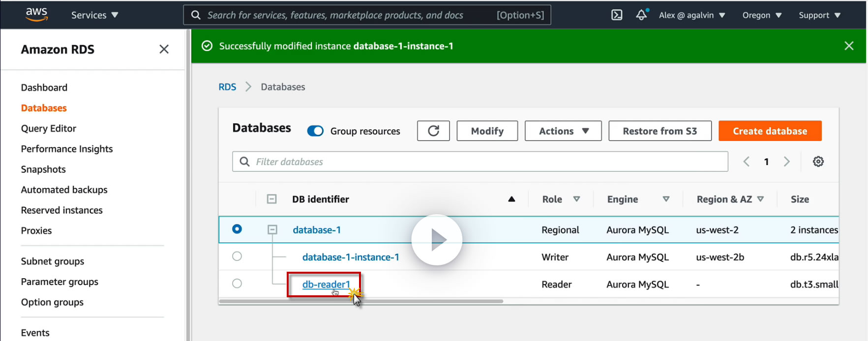The image size is (868, 341).
Task: Click the AWS services search field
Action: click(367, 15)
